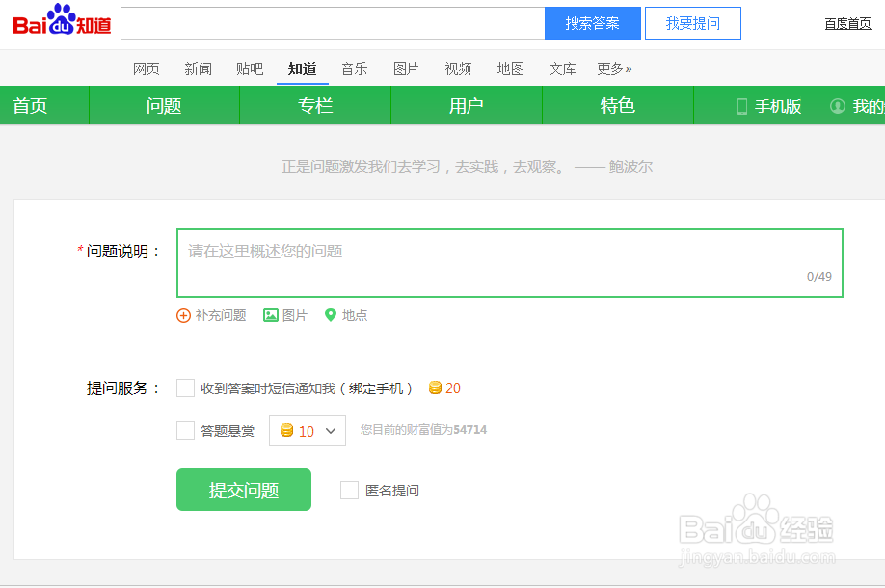Click the 提交问题 submit button

click(243, 490)
